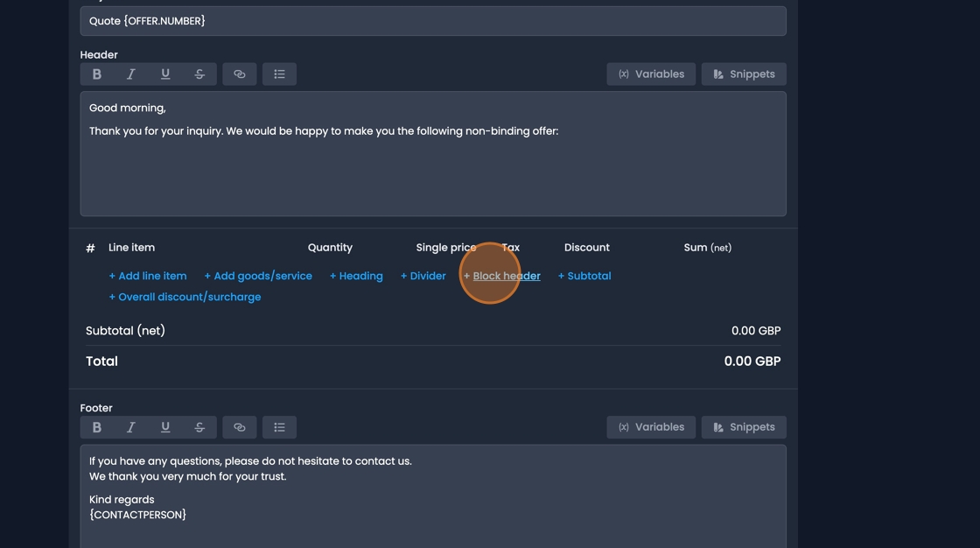Open the Variables panel for the Header
The height and width of the screenshot is (548, 980).
[x=651, y=74]
